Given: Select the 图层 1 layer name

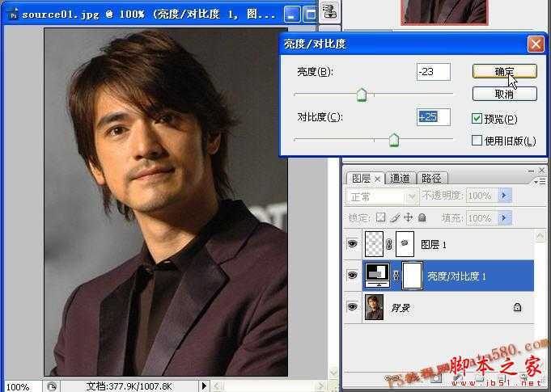Looking at the screenshot, I should (x=434, y=245).
